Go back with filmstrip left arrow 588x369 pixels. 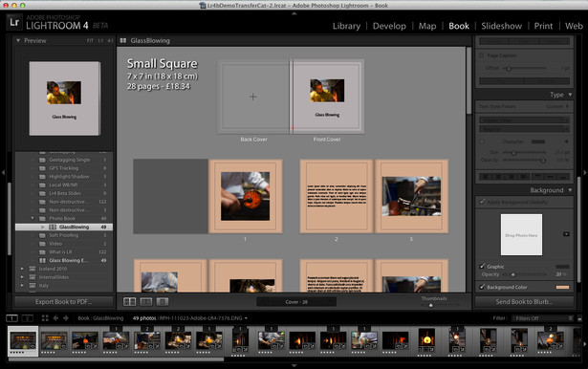click(55, 318)
